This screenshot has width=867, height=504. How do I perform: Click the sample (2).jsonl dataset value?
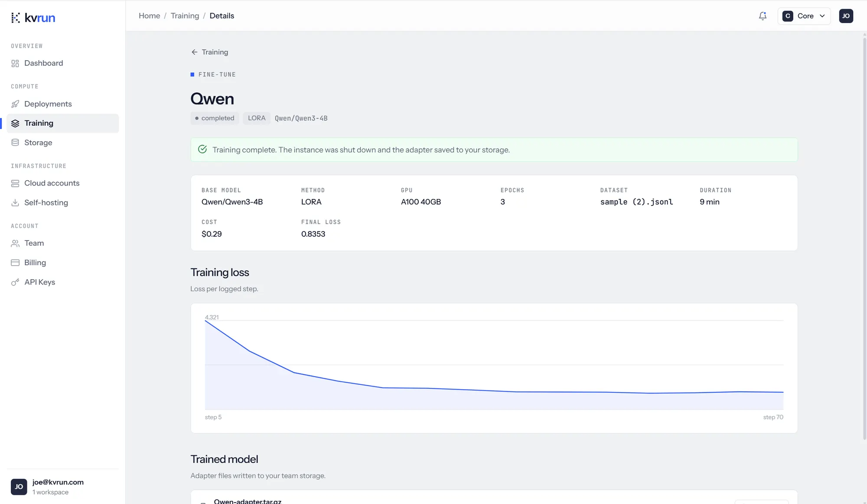coord(636,202)
